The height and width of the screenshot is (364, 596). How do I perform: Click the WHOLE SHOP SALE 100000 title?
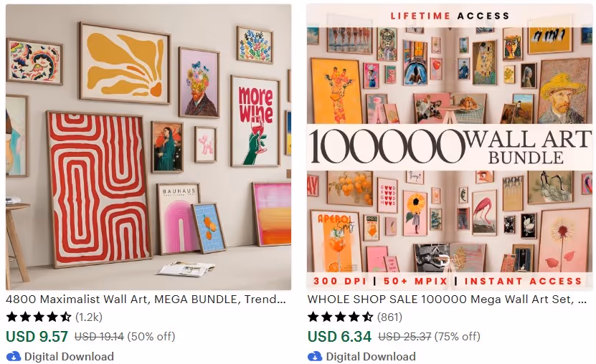(x=447, y=299)
